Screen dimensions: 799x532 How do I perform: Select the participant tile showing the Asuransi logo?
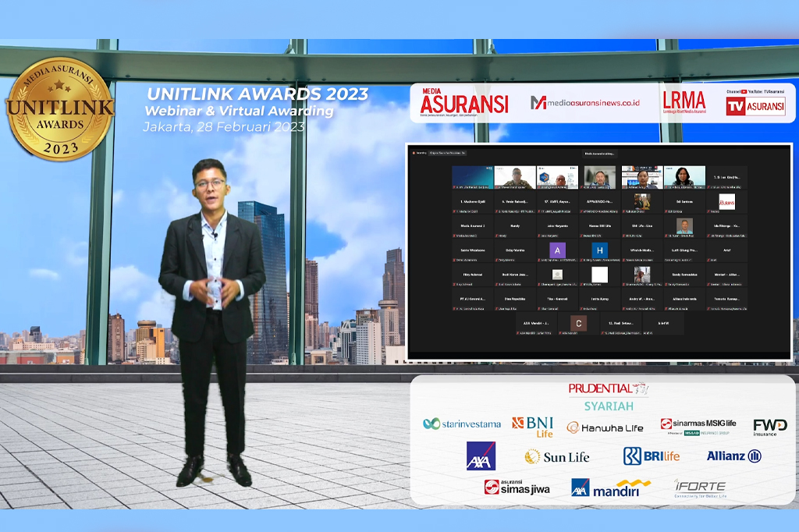click(x=726, y=202)
